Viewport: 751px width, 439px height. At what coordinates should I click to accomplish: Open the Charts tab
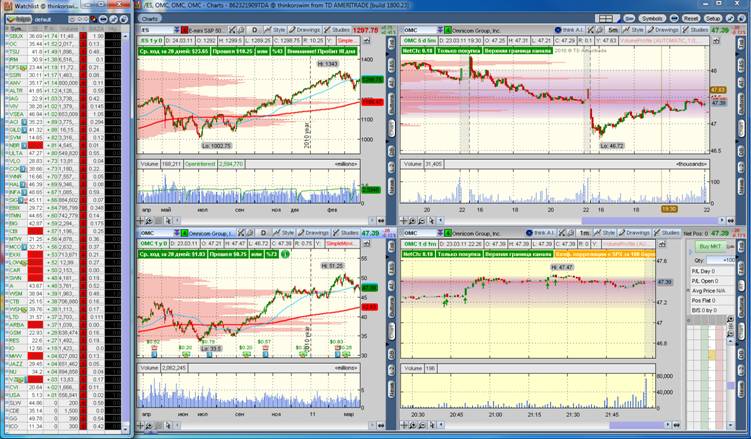150,19
